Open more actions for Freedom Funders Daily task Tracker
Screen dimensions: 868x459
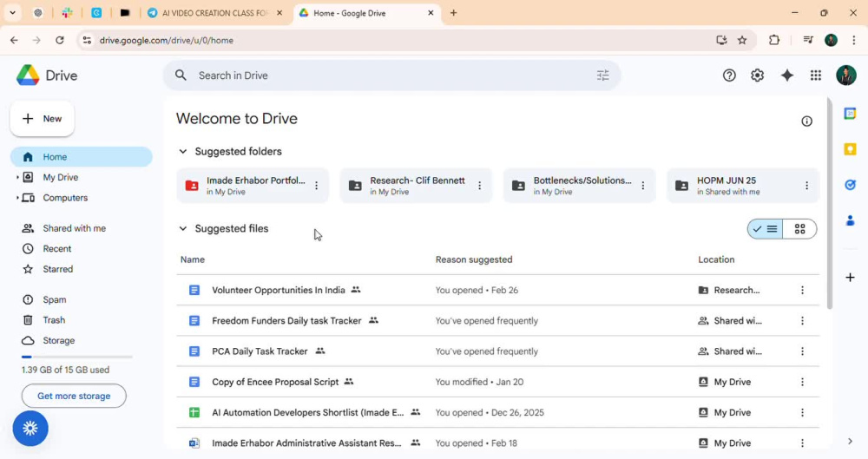(x=802, y=321)
